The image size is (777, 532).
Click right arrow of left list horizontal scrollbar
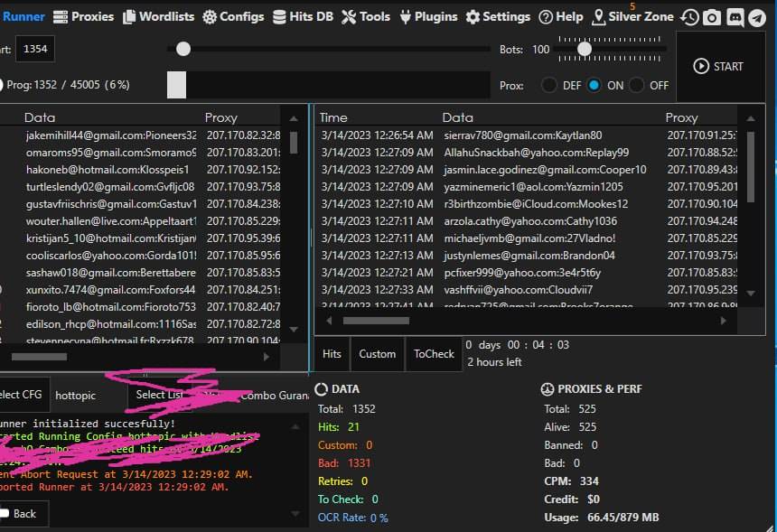(267, 357)
